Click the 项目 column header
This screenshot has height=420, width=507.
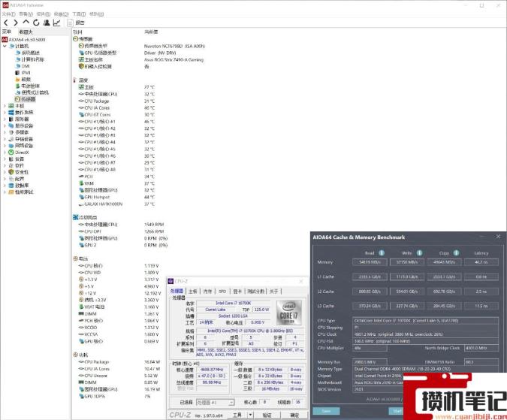click(x=77, y=32)
